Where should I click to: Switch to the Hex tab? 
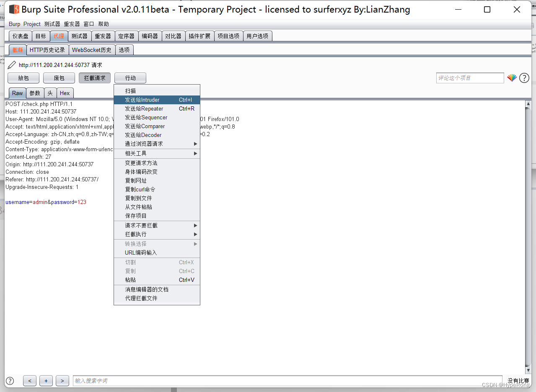65,93
